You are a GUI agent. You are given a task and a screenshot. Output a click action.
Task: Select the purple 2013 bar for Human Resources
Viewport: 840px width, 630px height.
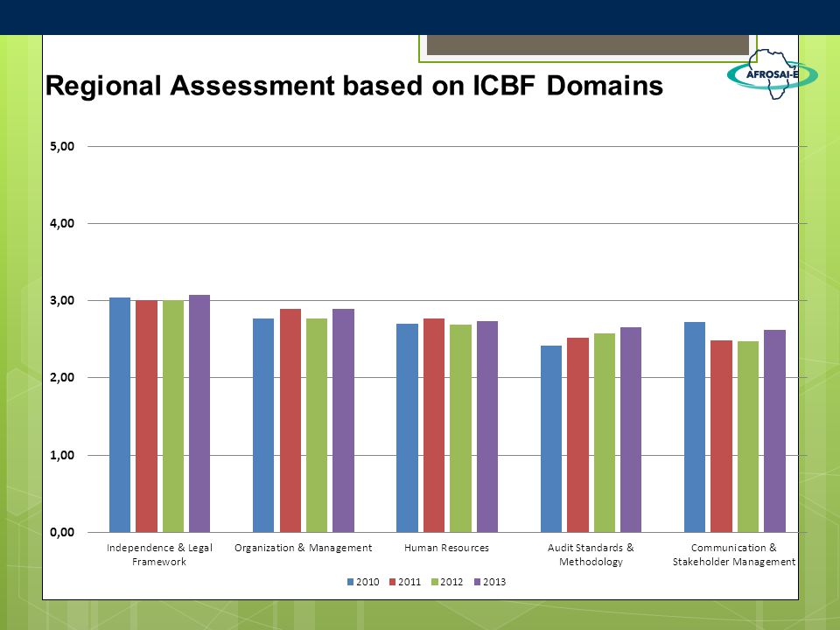[487, 426]
